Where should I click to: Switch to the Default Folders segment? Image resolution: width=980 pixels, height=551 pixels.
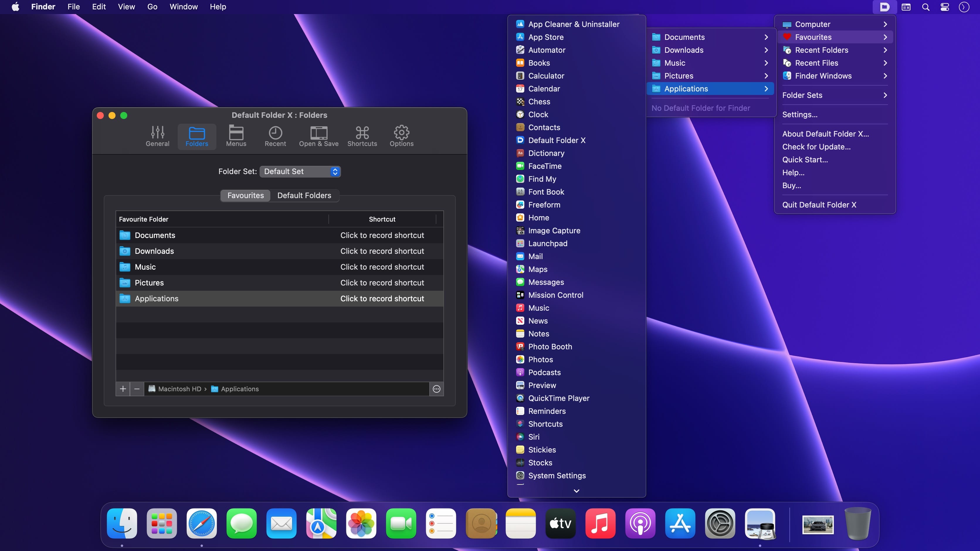304,195
